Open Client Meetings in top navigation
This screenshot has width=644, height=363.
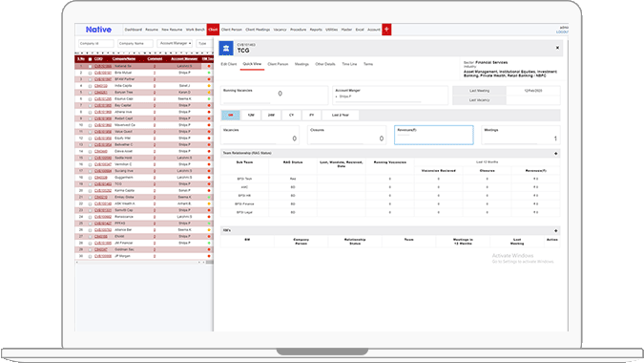pos(258,30)
